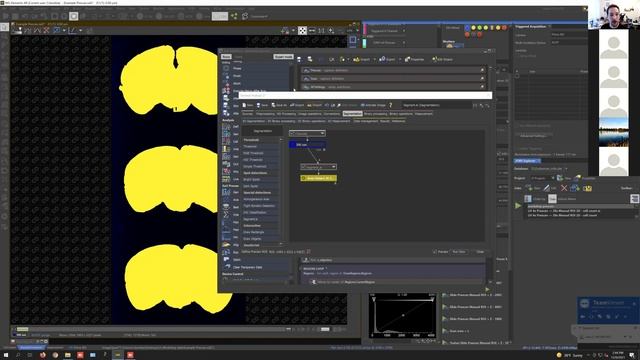Viewport: 640px width, 360px height.
Task: Click the first task row's pin icon
Action: (482, 70)
